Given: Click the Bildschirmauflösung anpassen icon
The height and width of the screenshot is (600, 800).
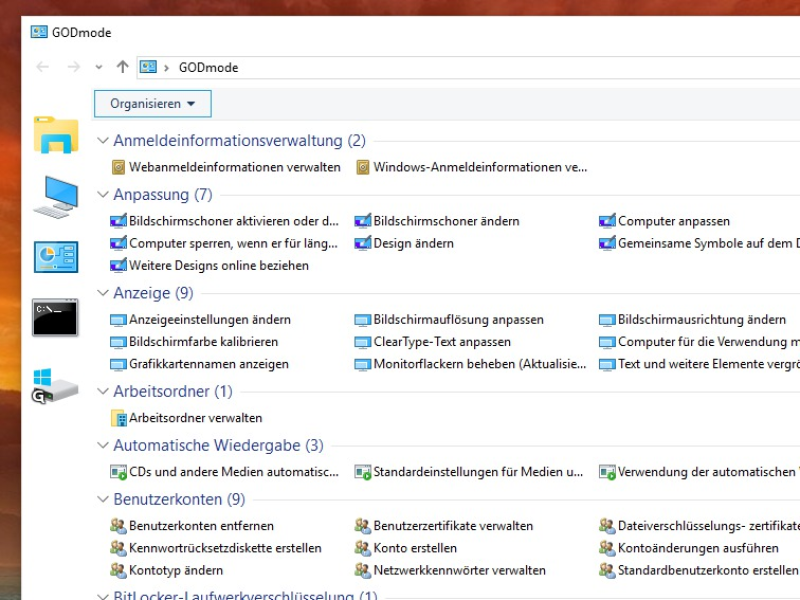Looking at the screenshot, I should 363,320.
